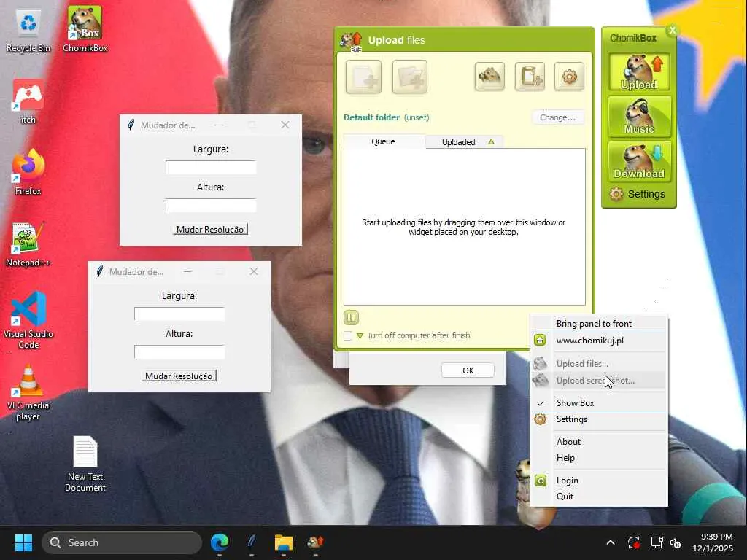Click the feather icon in lower Mudador title bar
The height and width of the screenshot is (560, 747).
pos(99,272)
